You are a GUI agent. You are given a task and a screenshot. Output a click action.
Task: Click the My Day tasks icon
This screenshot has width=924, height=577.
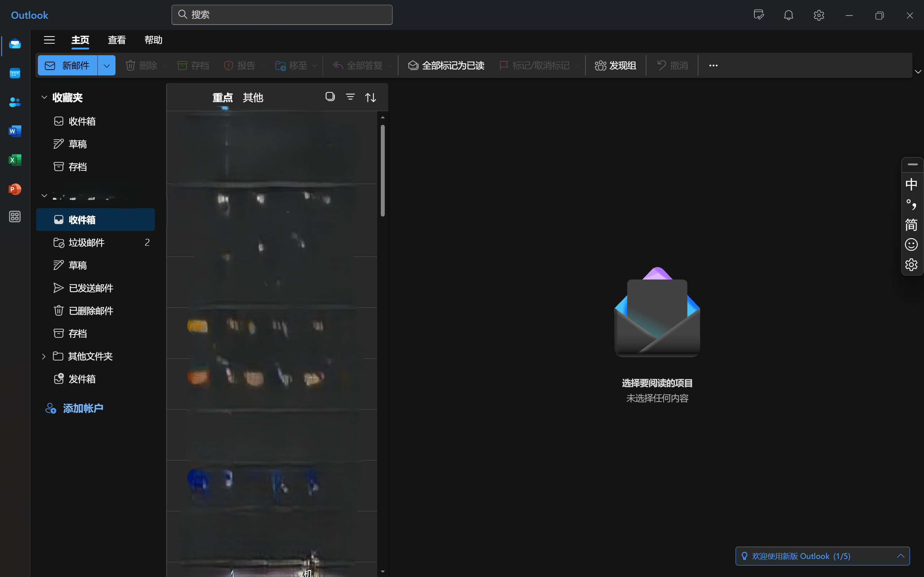(758, 15)
